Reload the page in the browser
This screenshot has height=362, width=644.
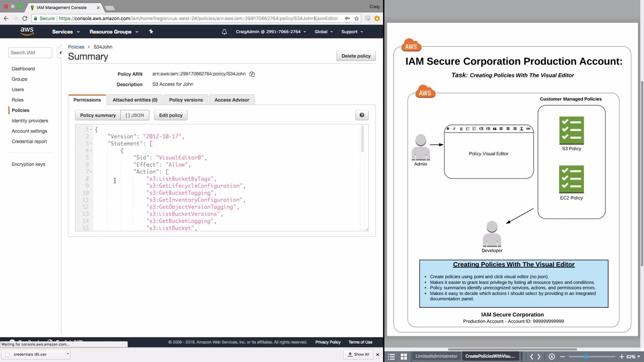(x=25, y=19)
